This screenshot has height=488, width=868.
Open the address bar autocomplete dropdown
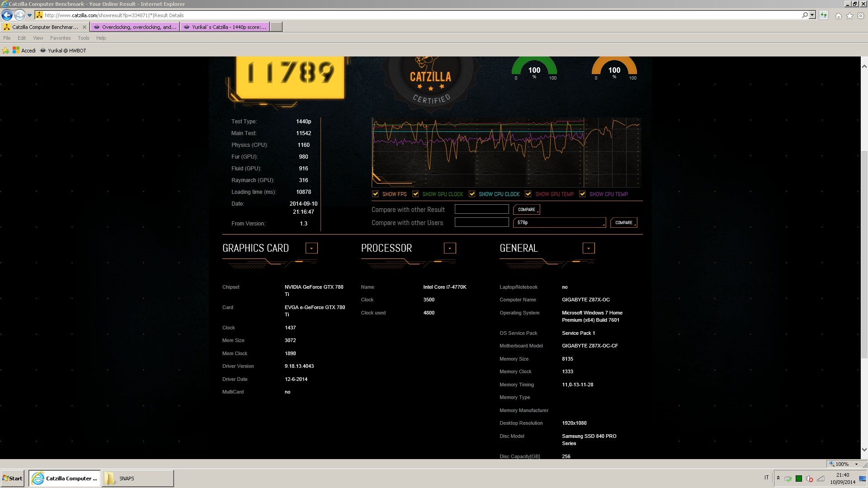coord(812,15)
